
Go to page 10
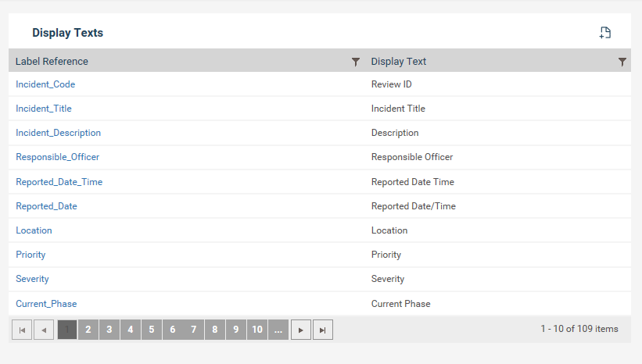[257, 330]
